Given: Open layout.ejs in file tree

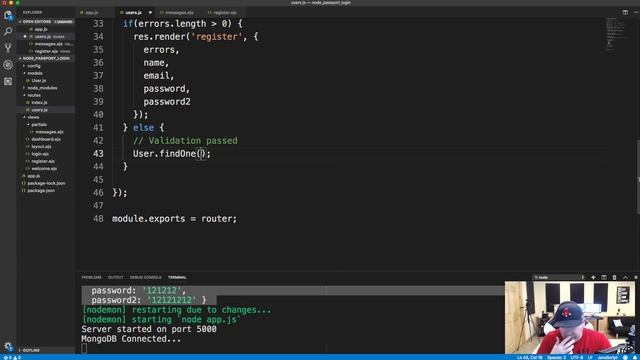Looking at the screenshot, I should click(41, 147).
